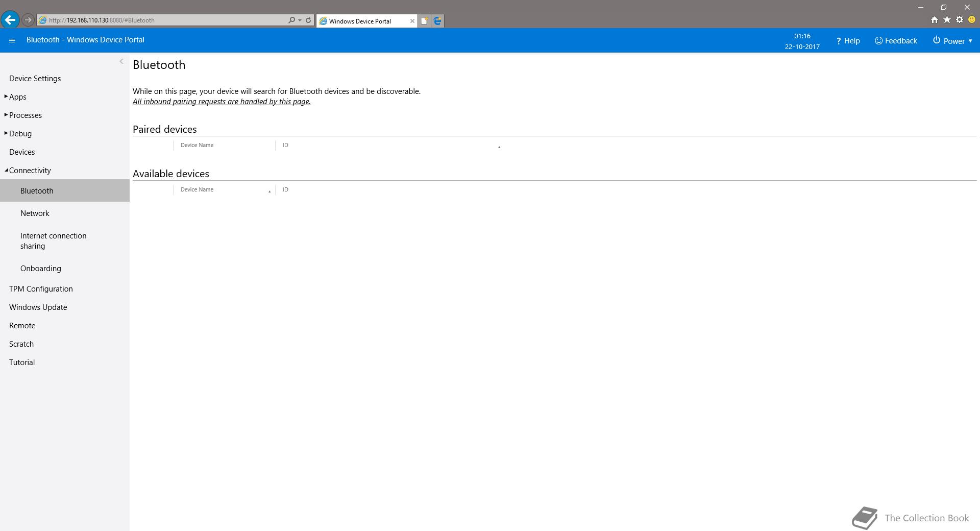Viewport: 980px width, 531px height.
Task: Open the Scratch page in sidebar
Action: pos(21,344)
